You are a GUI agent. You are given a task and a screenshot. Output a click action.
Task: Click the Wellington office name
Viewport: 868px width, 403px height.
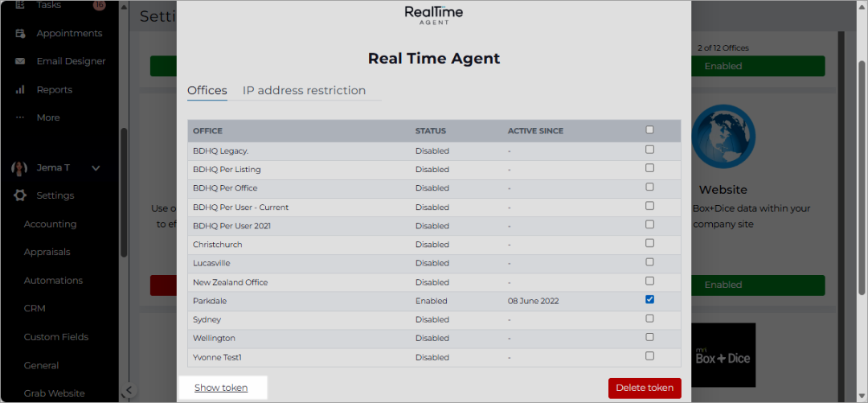tap(214, 338)
